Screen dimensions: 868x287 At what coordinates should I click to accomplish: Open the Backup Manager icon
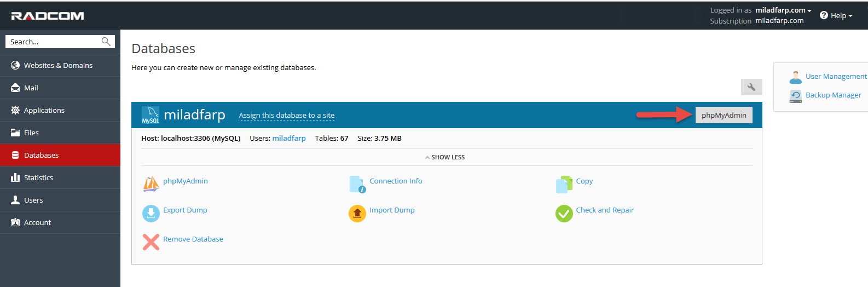coord(795,96)
